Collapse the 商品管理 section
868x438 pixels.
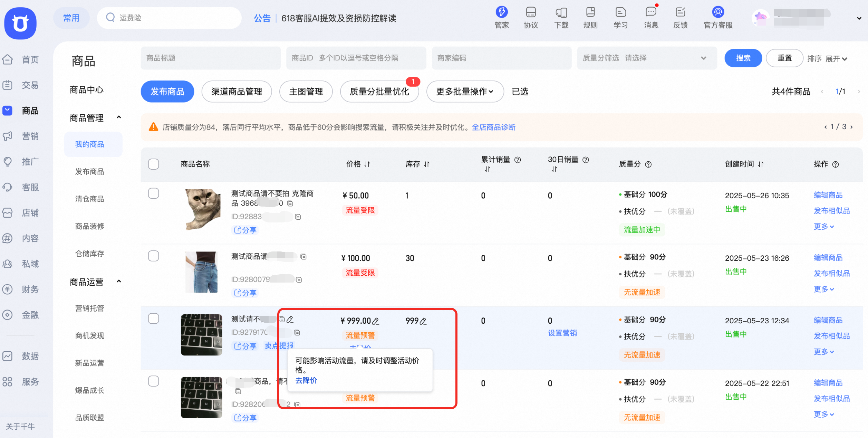coord(119,117)
